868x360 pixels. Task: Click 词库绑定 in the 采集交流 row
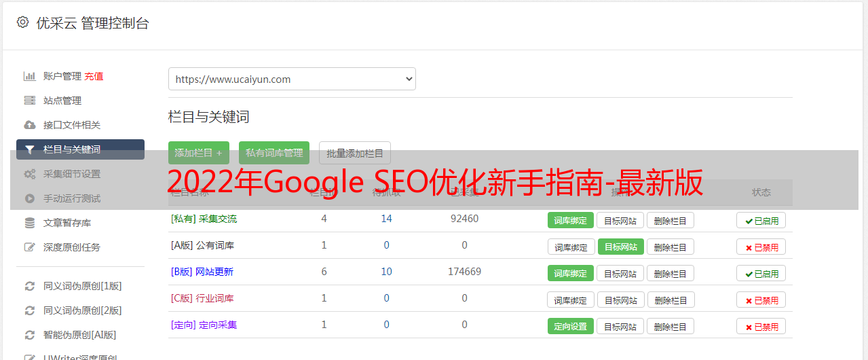[x=571, y=220]
